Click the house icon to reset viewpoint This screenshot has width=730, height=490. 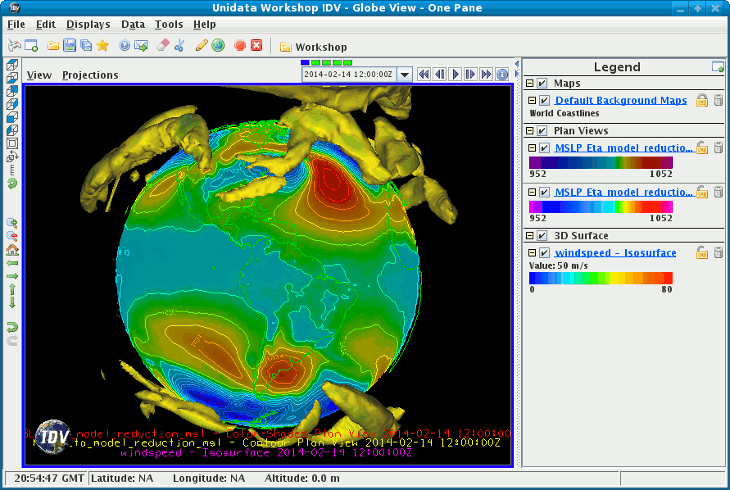[x=12, y=249]
